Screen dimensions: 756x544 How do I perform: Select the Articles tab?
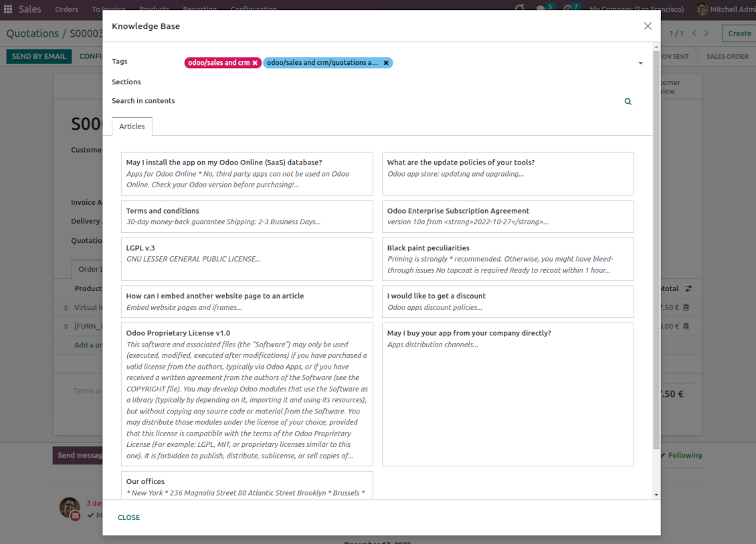click(x=132, y=126)
